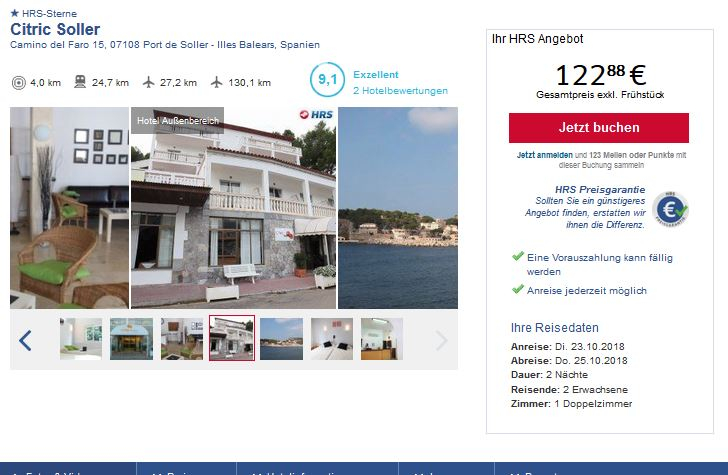Image resolution: width=728 pixels, height=475 pixels.
Task: Select the reception desk thumbnail
Action: pyautogui.click(x=382, y=339)
